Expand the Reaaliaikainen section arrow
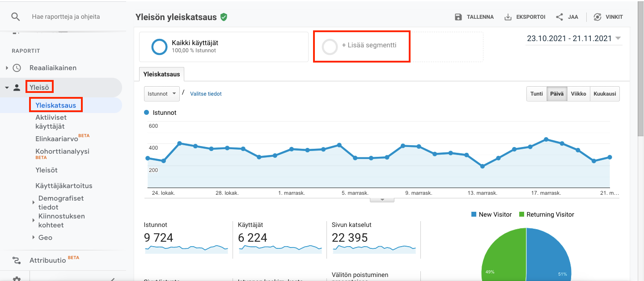The image size is (644, 281). click(x=7, y=68)
